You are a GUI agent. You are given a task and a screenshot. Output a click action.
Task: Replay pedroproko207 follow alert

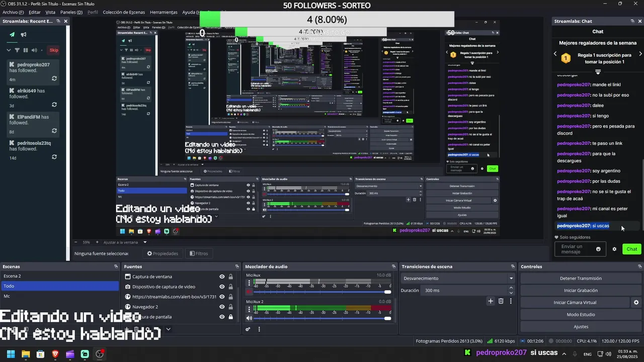pos(54,78)
